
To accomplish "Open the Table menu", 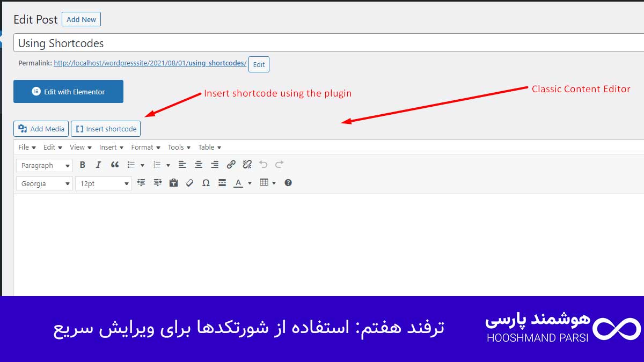I will 209,147.
